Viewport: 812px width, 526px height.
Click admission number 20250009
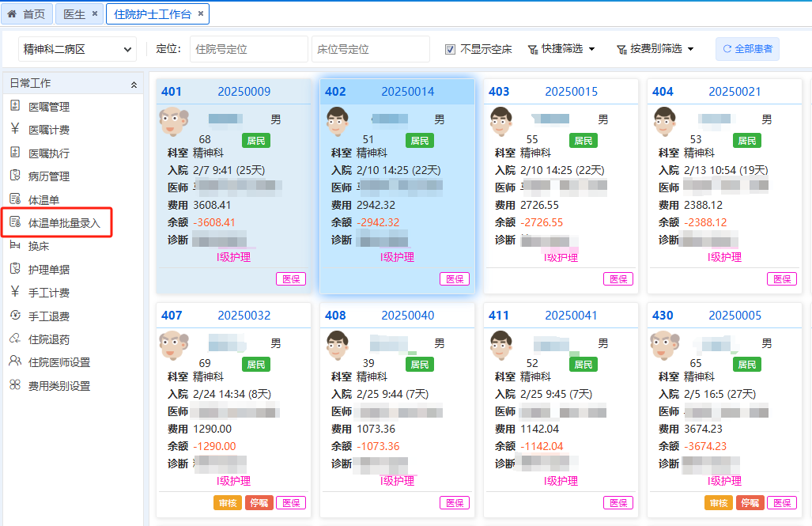point(244,92)
